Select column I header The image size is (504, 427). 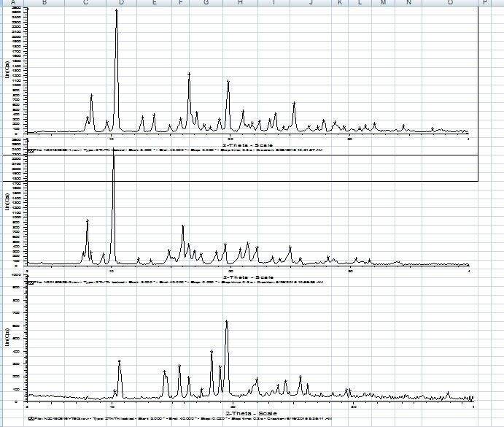pos(274,3)
